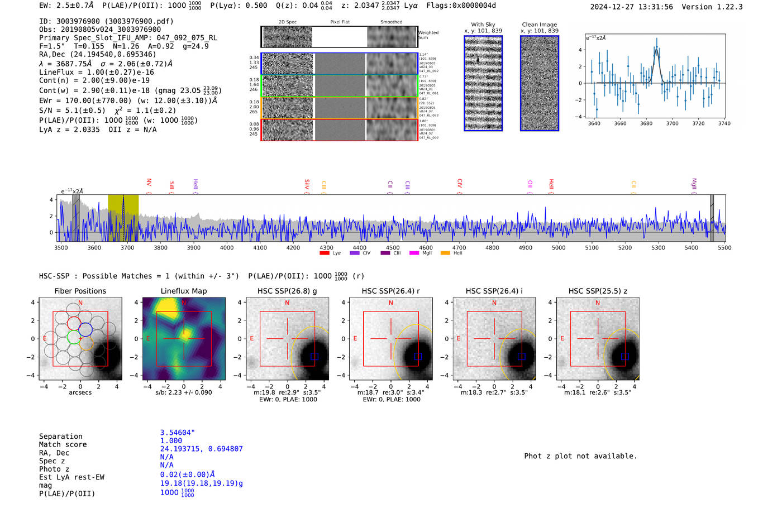
Task: Select the magenta MgII legend swatch
Action: pyautogui.click(x=414, y=253)
